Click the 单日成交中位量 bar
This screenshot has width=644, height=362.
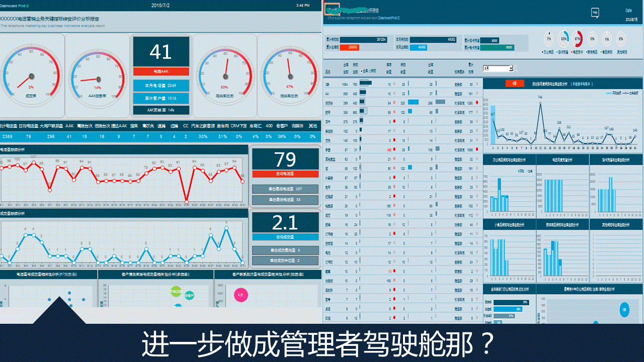(285, 261)
